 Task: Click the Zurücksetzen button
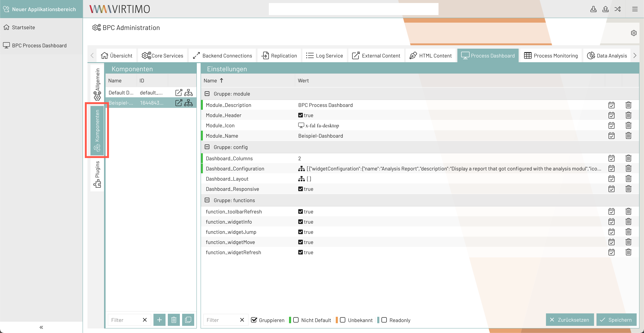(570, 320)
